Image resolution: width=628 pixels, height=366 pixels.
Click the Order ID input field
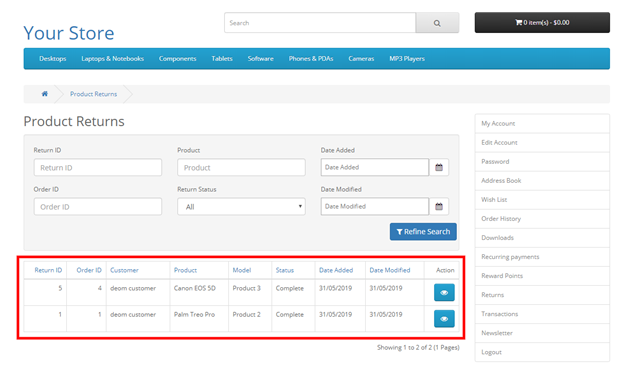(98, 207)
